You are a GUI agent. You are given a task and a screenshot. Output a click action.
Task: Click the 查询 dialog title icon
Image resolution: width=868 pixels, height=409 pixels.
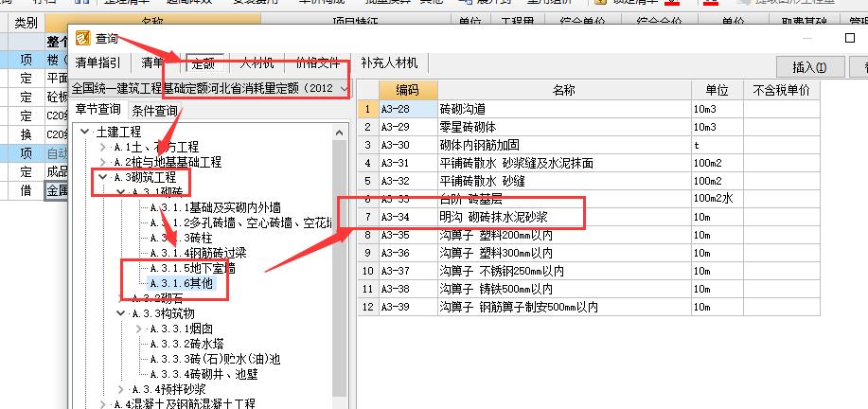click(x=82, y=38)
